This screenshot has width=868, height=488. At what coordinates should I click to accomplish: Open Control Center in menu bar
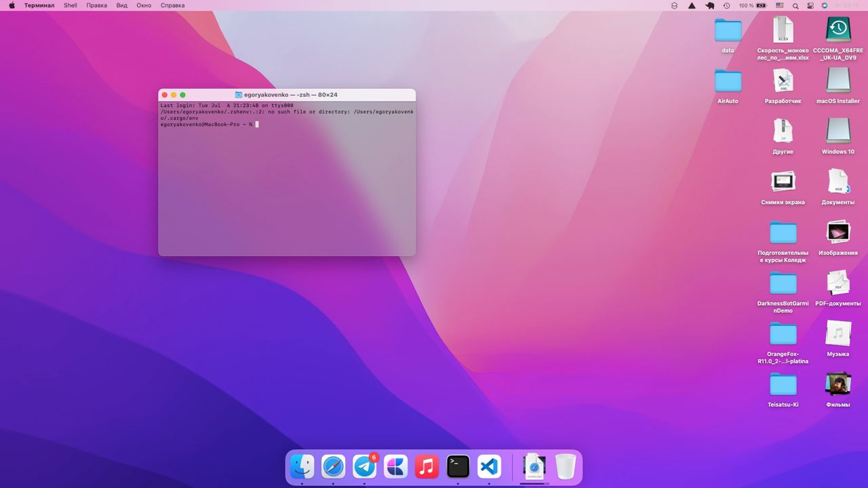pyautogui.click(x=810, y=5)
